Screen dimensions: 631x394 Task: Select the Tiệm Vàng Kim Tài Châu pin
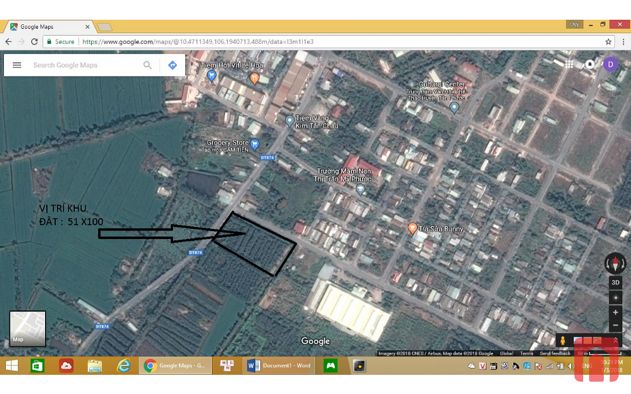[x=289, y=121]
